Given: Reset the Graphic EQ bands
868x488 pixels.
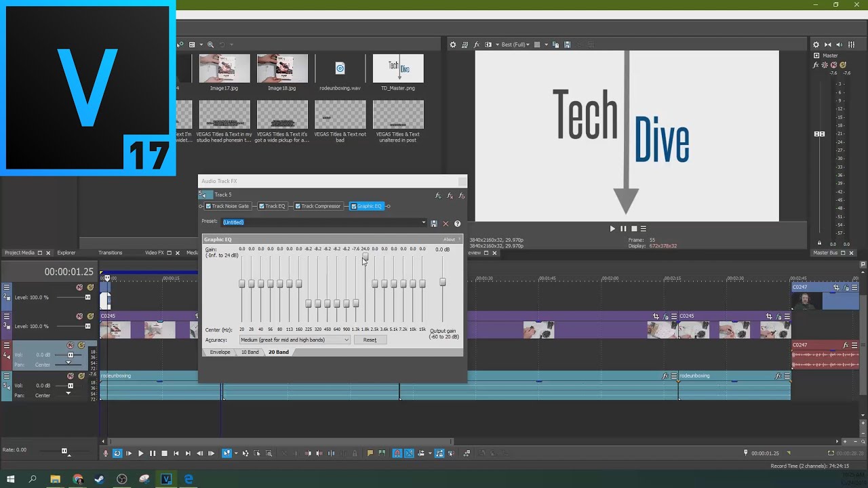Looking at the screenshot, I should tap(370, 340).
